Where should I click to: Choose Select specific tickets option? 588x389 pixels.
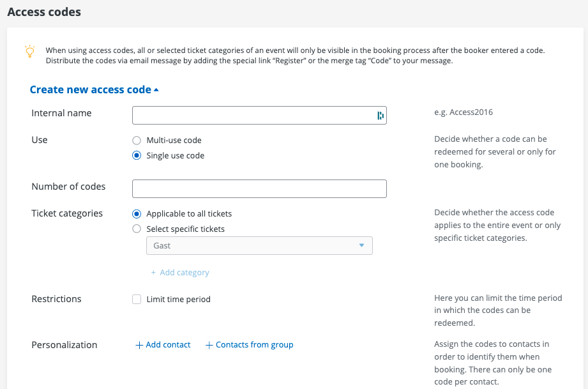point(136,229)
